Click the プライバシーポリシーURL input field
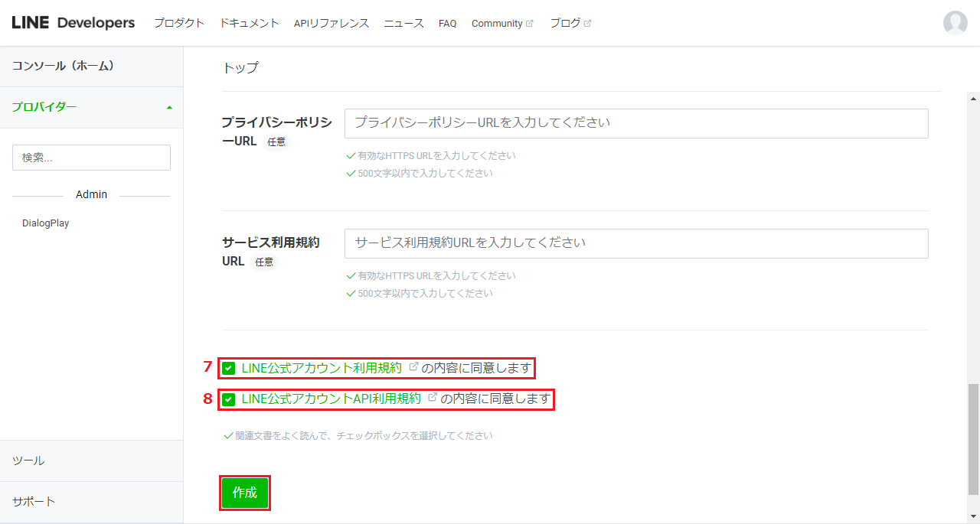The image size is (980, 524). 636,123
